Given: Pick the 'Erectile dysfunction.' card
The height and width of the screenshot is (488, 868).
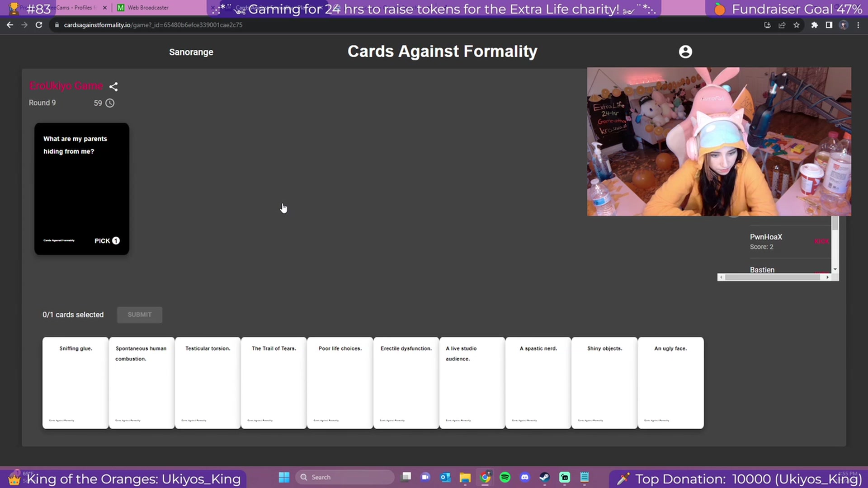Looking at the screenshot, I should tap(406, 383).
